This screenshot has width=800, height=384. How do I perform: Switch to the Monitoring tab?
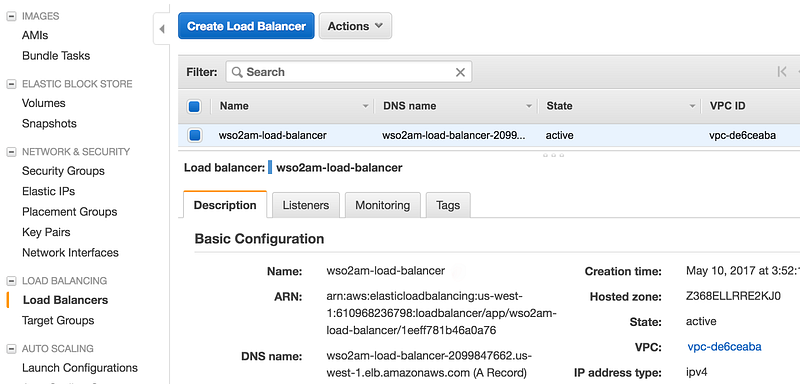click(x=383, y=205)
